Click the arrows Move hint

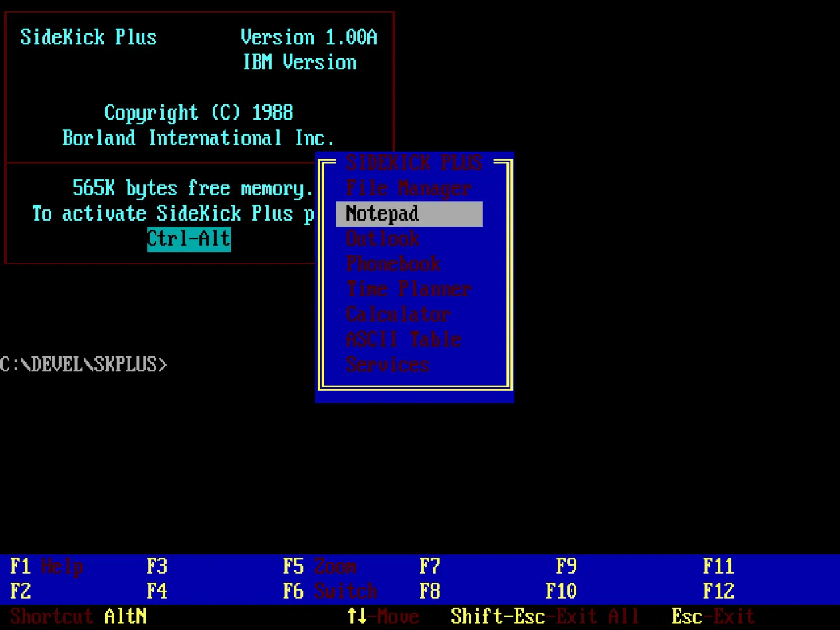pos(383,617)
